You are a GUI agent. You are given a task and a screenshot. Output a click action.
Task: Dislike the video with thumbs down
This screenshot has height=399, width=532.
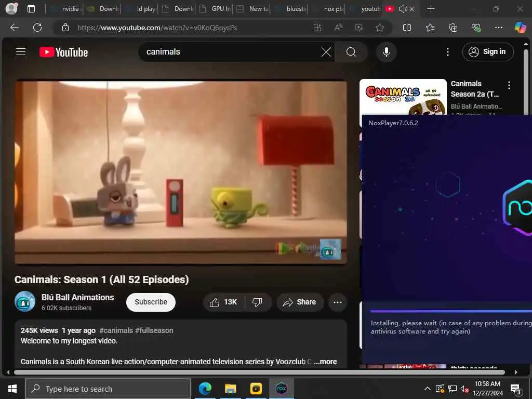tap(258, 302)
